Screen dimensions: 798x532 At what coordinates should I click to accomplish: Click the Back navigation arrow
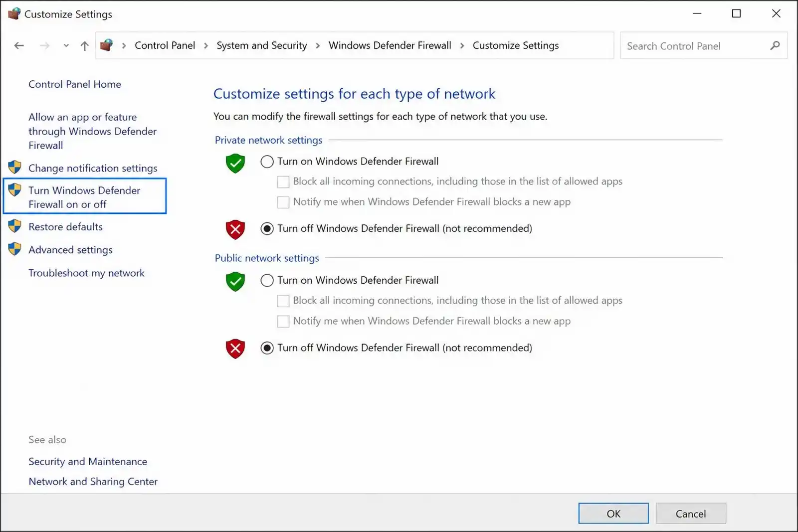click(x=19, y=46)
